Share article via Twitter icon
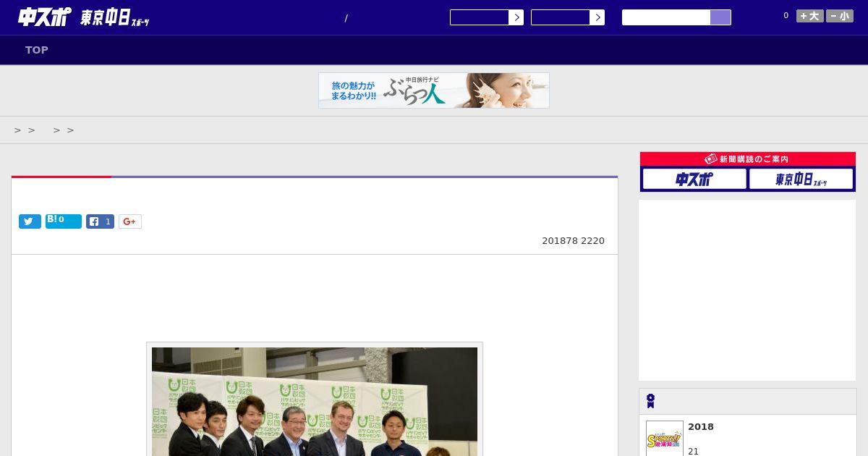Screen dimensions: 868x456 point(30,221)
